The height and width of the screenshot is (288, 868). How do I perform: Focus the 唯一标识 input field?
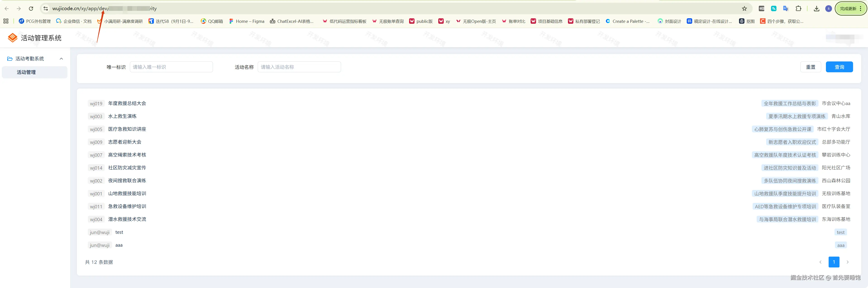(x=171, y=67)
